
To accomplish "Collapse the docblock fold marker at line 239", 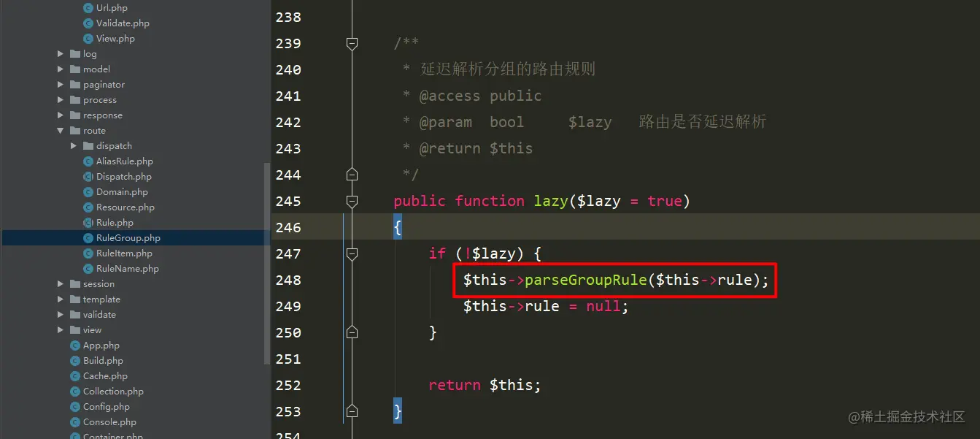I will [352, 44].
